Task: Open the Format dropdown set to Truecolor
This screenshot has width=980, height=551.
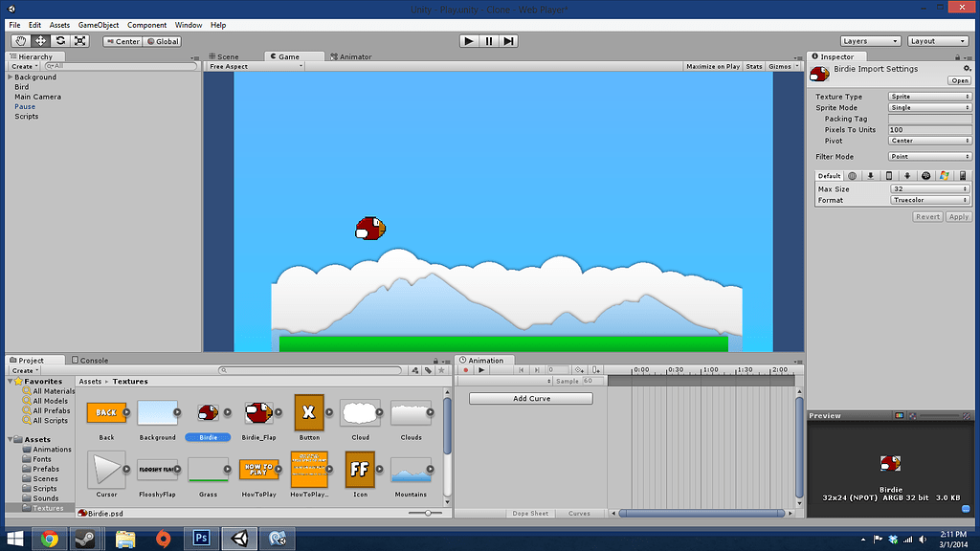Action: click(929, 199)
